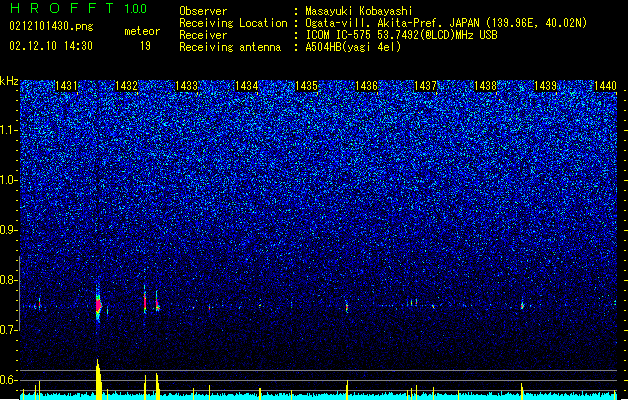
Task: Click the 0.6 frequency axis label
Action: pyautogui.click(x=8, y=380)
